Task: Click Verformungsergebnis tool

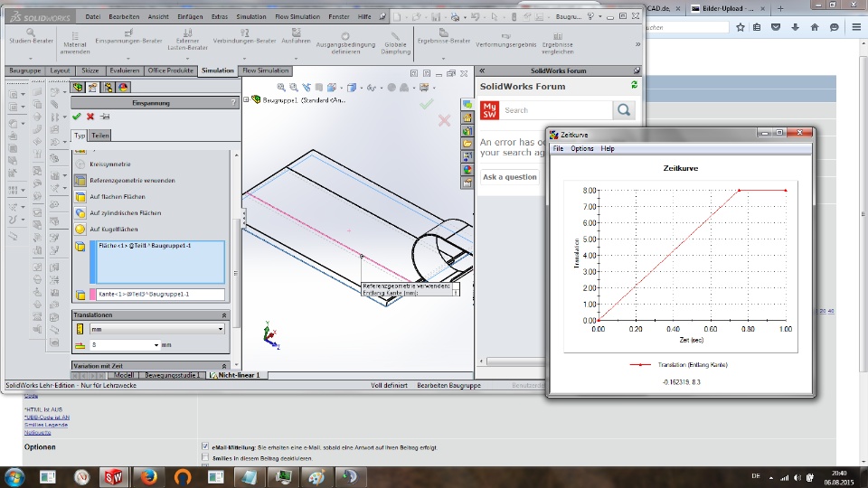Action: click(x=505, y=41)
